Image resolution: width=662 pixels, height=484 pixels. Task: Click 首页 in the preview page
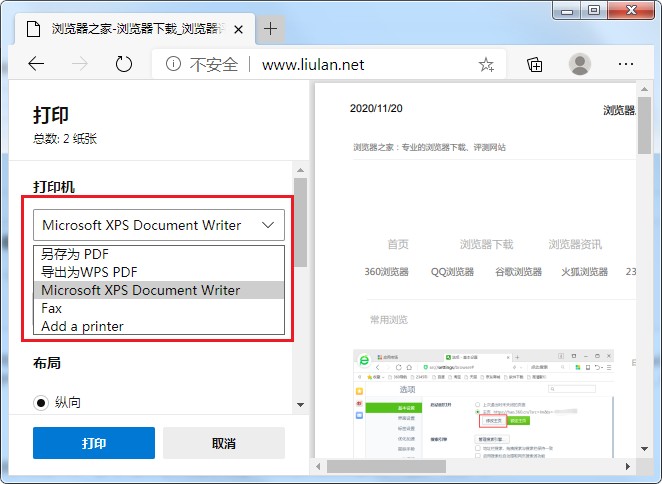pos(398,244)
